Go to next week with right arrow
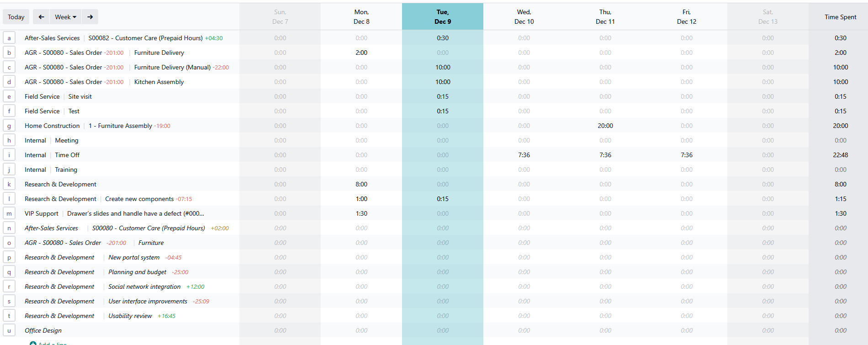This screenshot has height=345, width=868. click(90, 17)
